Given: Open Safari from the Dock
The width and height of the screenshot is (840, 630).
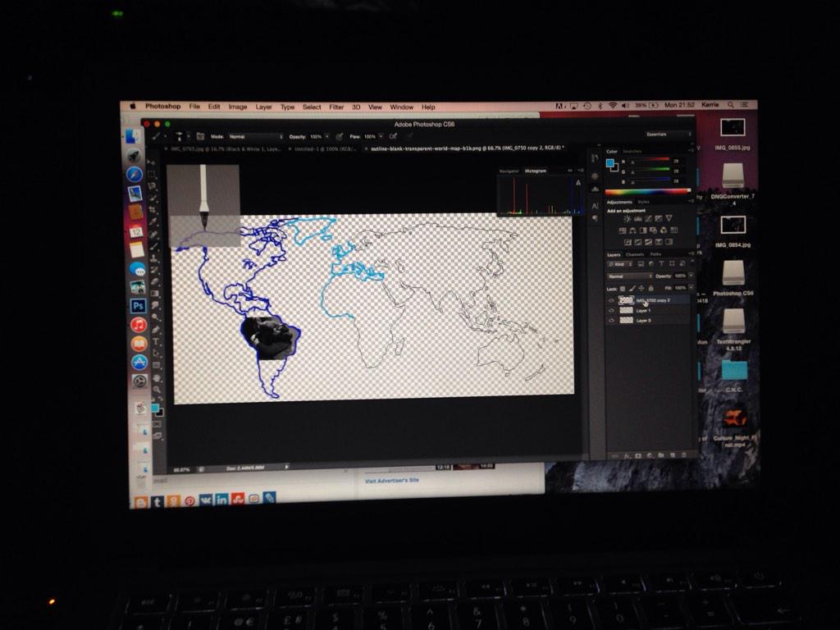Looking at the screenshot, I should point(135,174).
